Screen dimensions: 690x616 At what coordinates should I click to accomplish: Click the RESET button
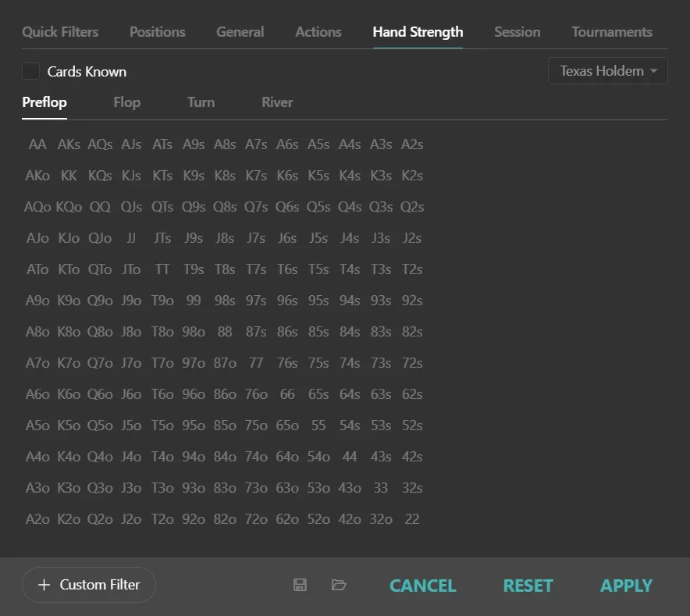(528, 586)
